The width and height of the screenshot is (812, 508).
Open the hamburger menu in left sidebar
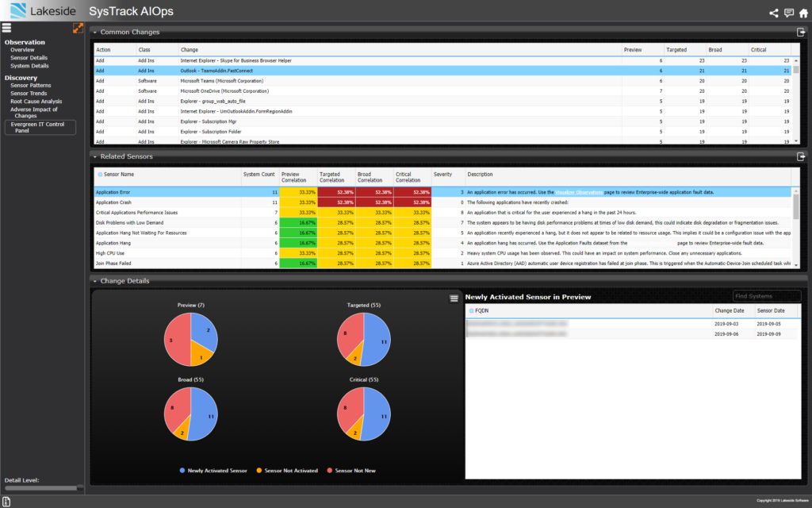6,28
